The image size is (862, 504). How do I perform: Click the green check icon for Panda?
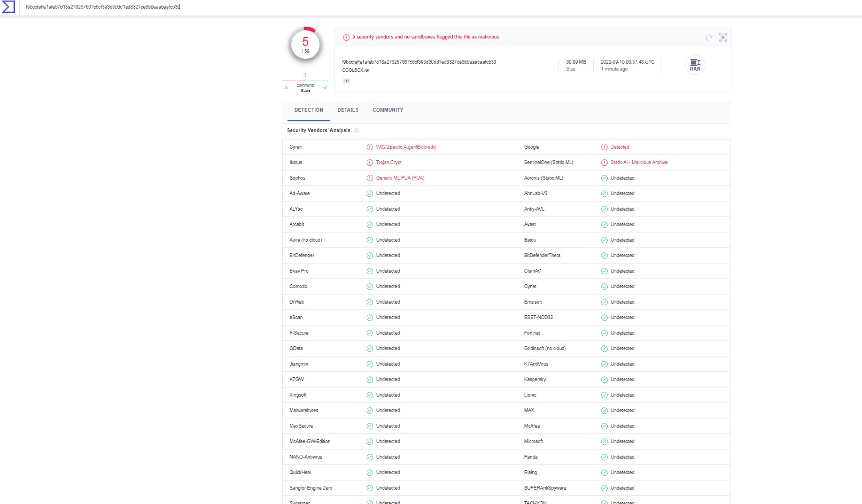click(x=604, y=457)
